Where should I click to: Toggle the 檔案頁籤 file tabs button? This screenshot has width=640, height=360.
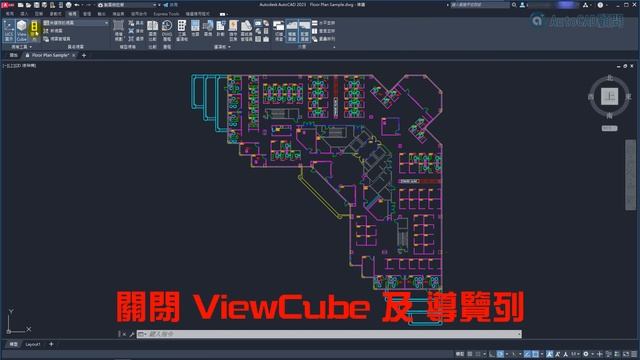point(292,31)
